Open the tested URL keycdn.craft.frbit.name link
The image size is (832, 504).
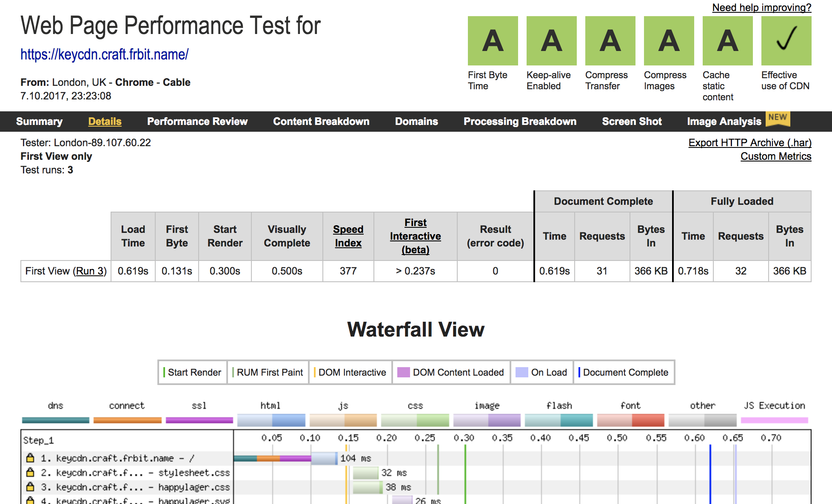coord(105,54)
